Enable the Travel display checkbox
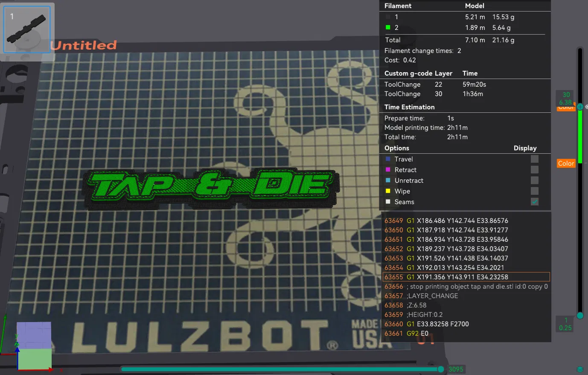The height and width of the screenshot is (375, 588). [x=534, y=159]
